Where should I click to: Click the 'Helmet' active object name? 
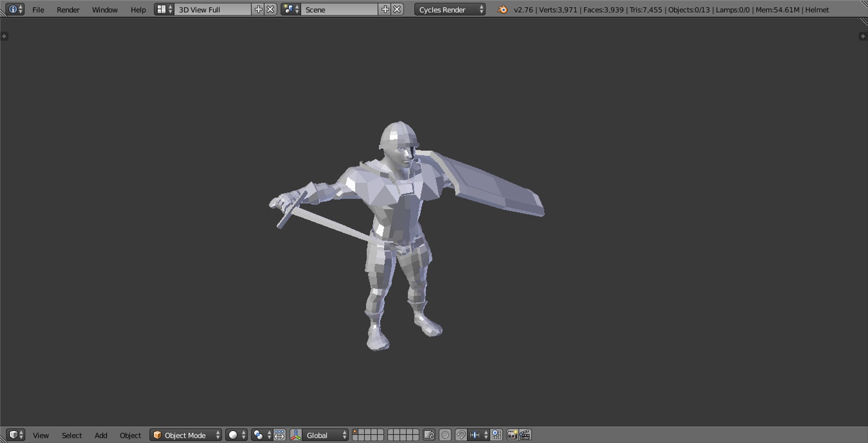(x=817, y=9)
